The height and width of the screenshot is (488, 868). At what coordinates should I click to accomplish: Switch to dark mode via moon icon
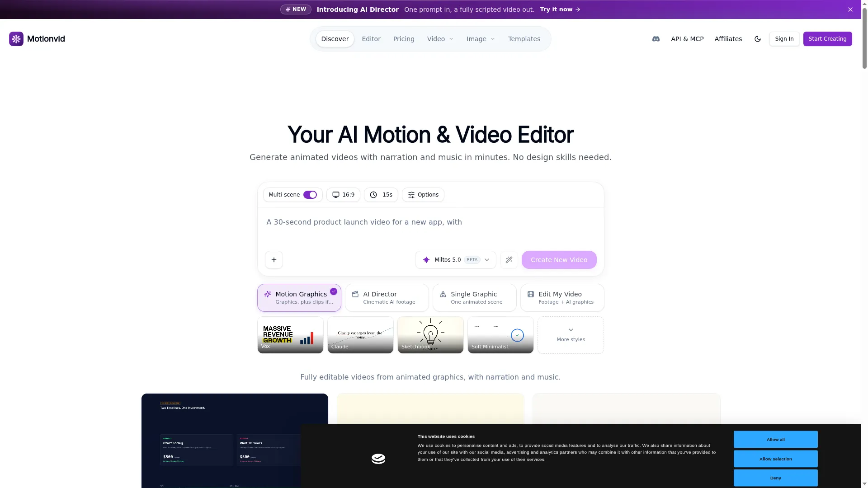(758, 39)
